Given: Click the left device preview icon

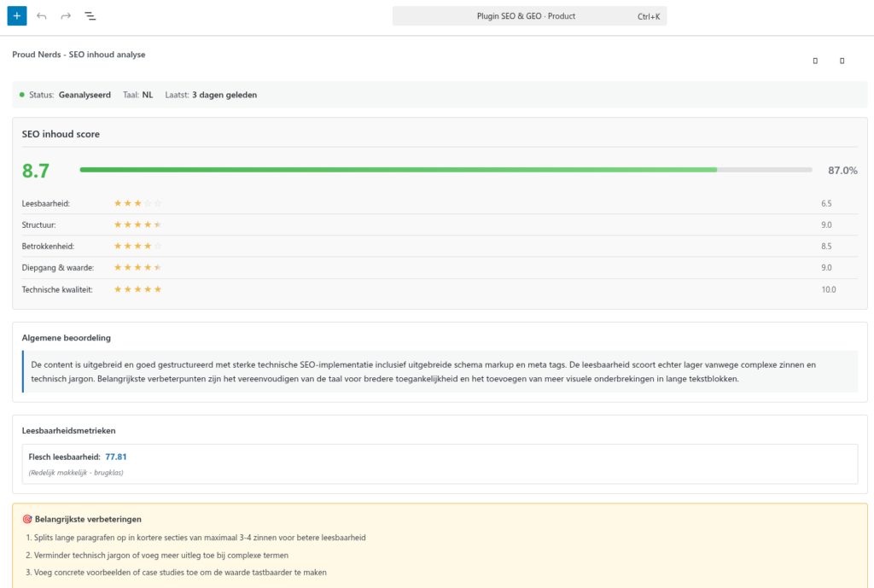Looking at the screenshot, I should (x=814, y=61).
